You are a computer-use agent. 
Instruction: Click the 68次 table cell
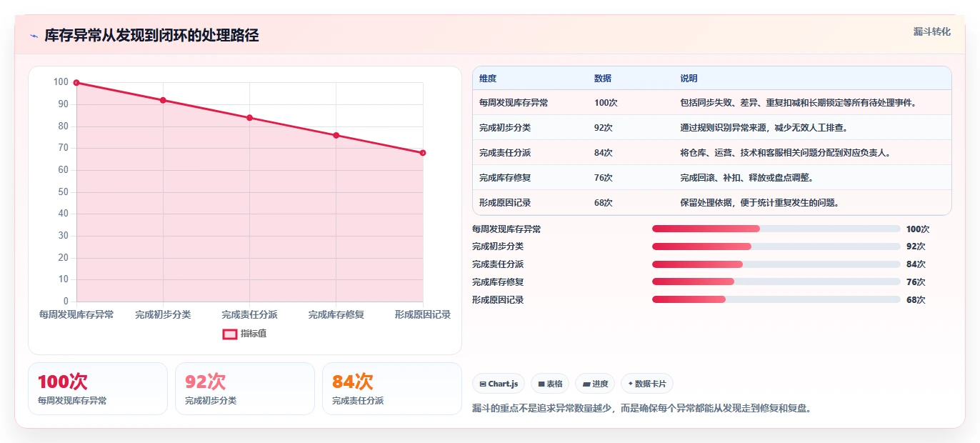[x=630, y=202]
